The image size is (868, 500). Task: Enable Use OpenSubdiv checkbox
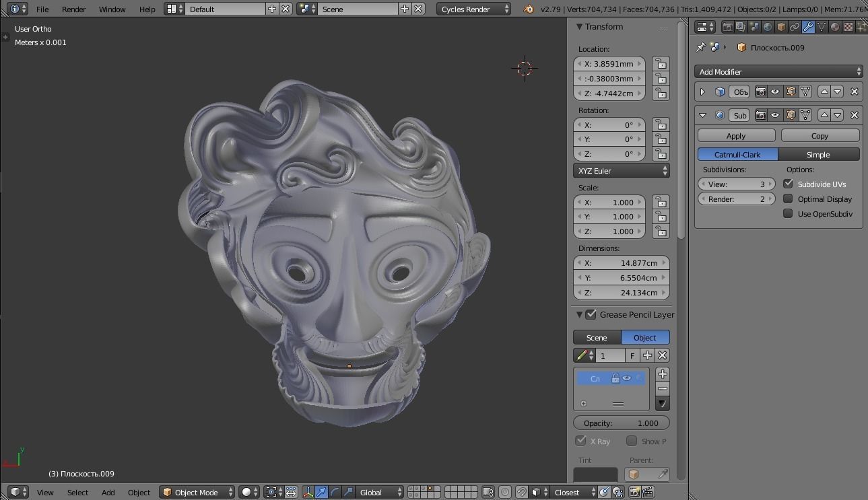788,213
